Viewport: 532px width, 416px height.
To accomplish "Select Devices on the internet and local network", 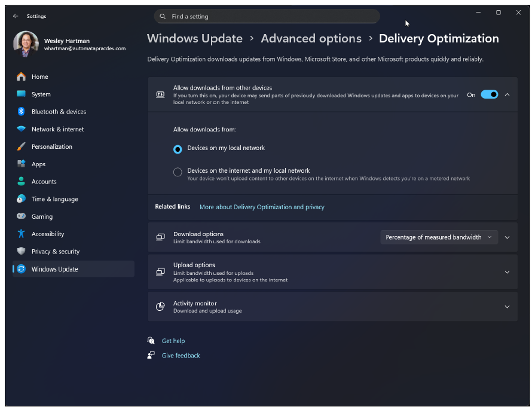I will tap(178, 172).
